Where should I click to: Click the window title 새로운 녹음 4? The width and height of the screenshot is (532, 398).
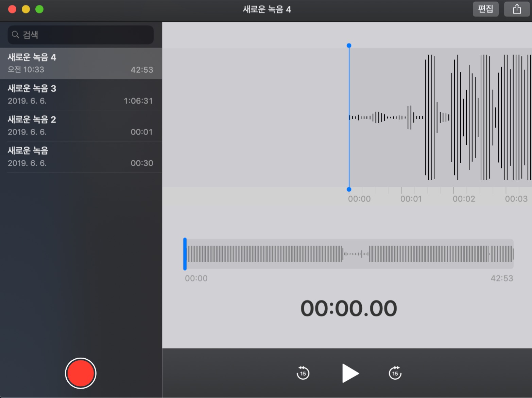(x=267, y=9)
